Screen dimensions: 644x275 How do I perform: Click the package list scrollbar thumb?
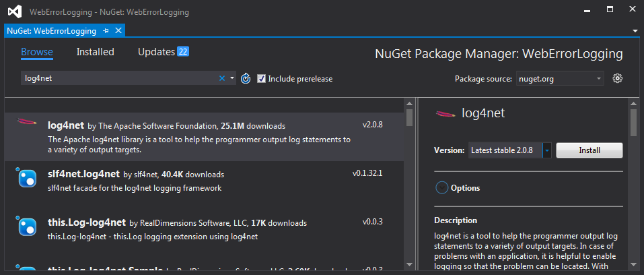410,117
